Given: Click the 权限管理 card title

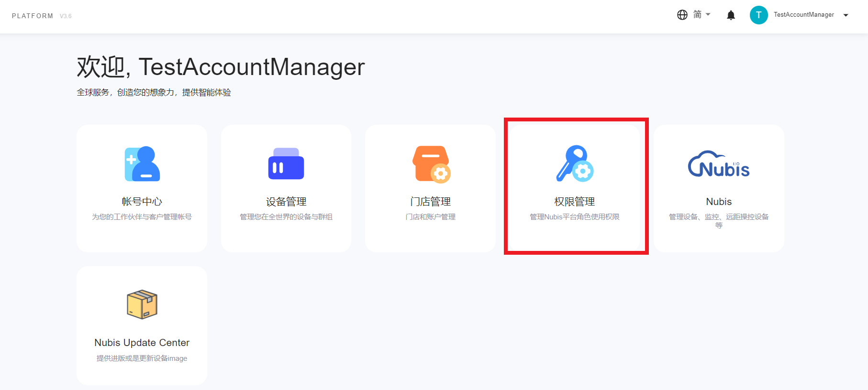Looking at the screenshot, I should pos(575,202).
